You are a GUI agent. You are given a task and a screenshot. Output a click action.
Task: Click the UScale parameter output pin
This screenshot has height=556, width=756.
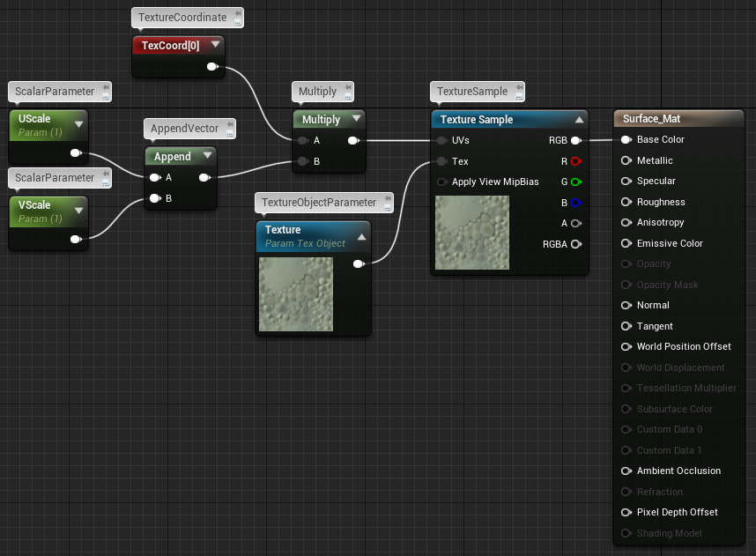[76, 153]
